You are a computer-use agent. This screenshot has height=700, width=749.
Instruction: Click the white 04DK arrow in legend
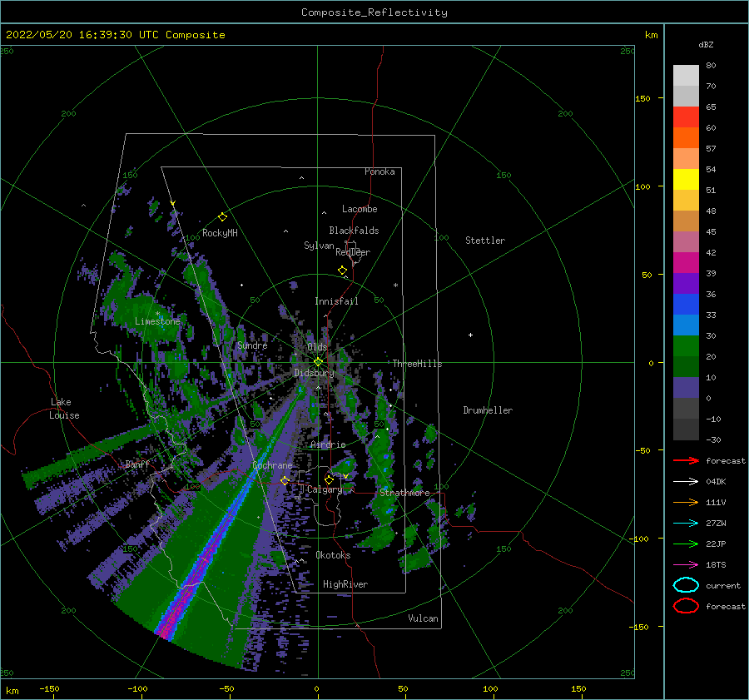tap(686, 481)
